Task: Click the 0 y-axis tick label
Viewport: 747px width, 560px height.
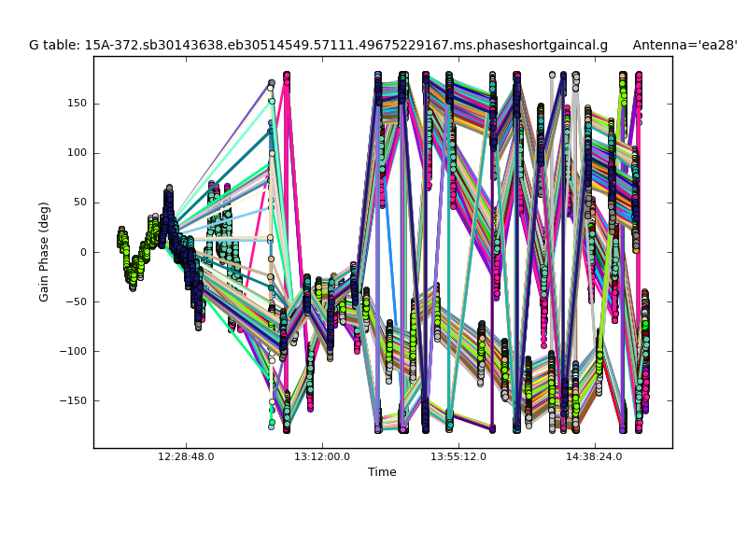Action: (x=83, y=252)
